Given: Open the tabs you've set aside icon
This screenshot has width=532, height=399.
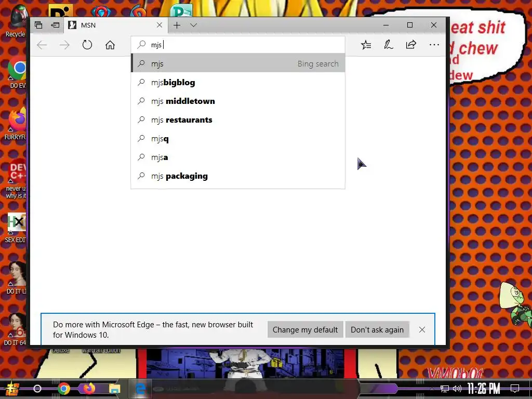Looking at the screenshot, I should pos(38,25).
